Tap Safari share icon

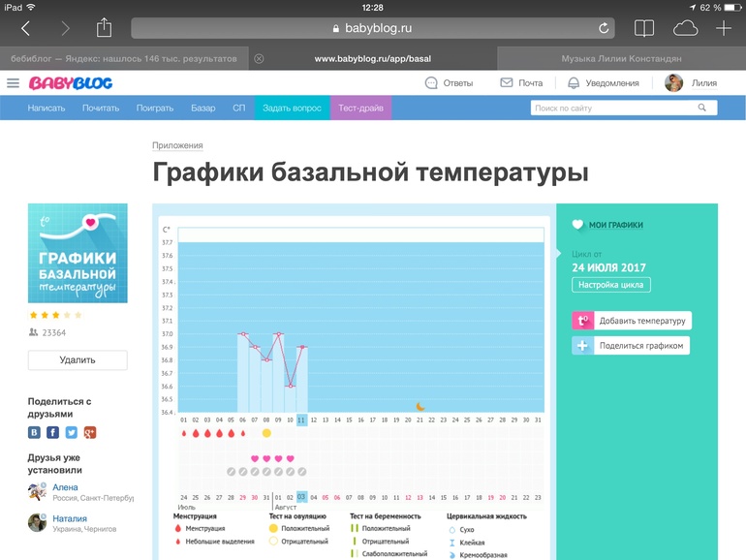pyautogui.click(x=105, y=28)
